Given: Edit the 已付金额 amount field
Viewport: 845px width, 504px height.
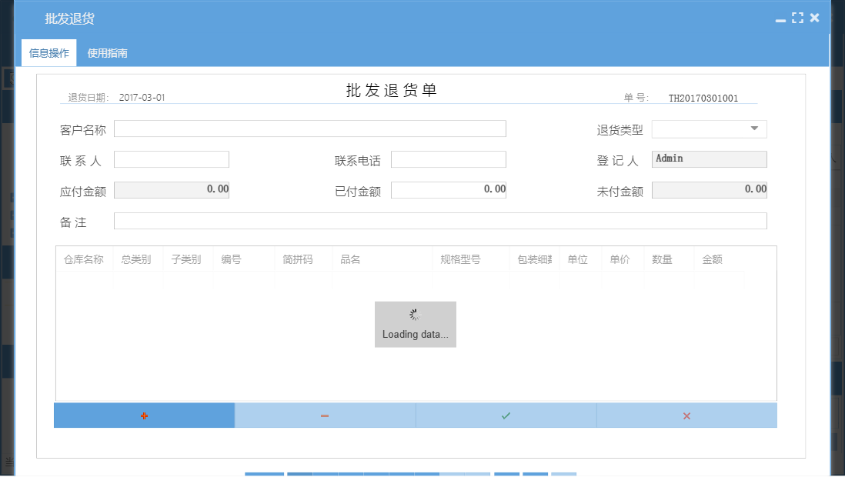Looking at the screenshot, I should pos(448,189).
